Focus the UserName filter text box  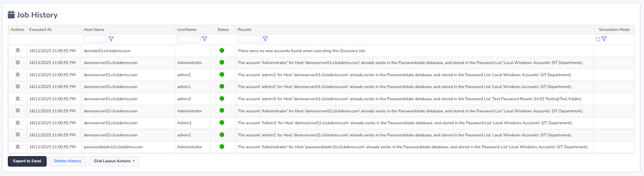189,39
